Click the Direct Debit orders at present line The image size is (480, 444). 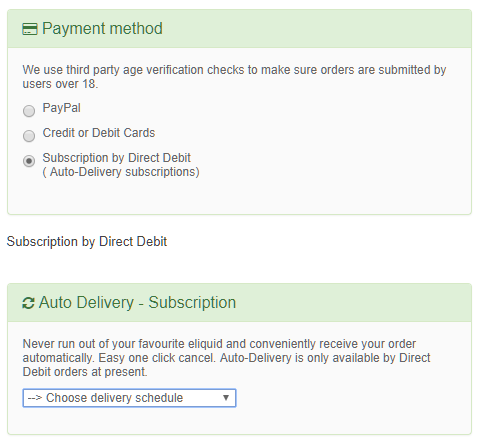tap(85, 372)
